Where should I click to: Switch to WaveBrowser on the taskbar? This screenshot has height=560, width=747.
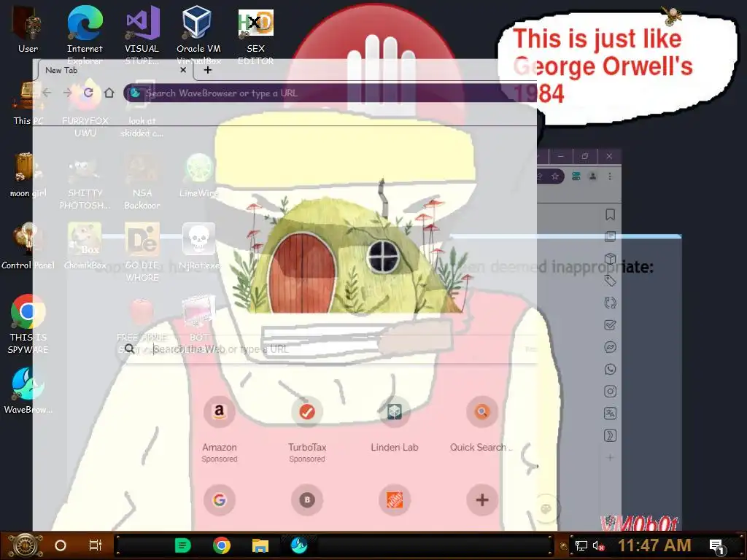point(299,545)
